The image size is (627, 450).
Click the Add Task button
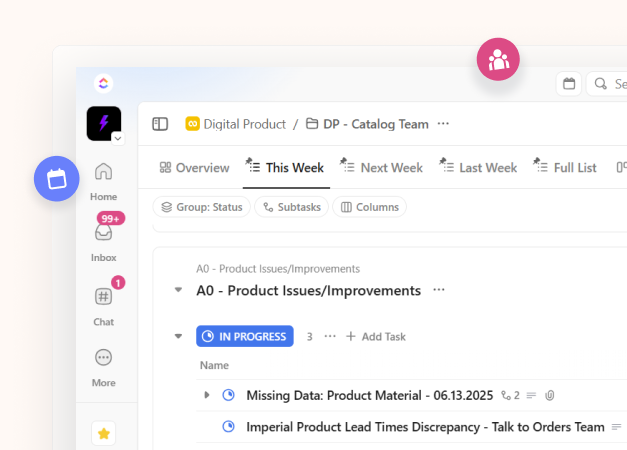(x=375, y=337)
